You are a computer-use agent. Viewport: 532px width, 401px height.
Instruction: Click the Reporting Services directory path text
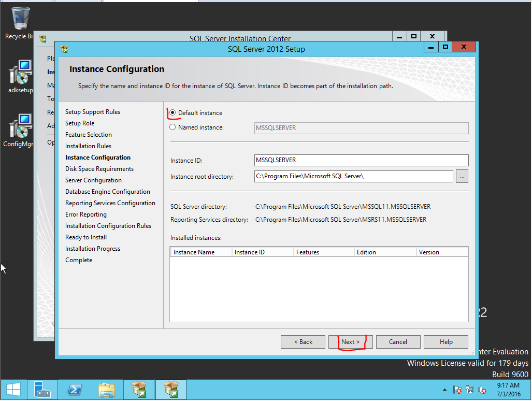coord(341,220)
